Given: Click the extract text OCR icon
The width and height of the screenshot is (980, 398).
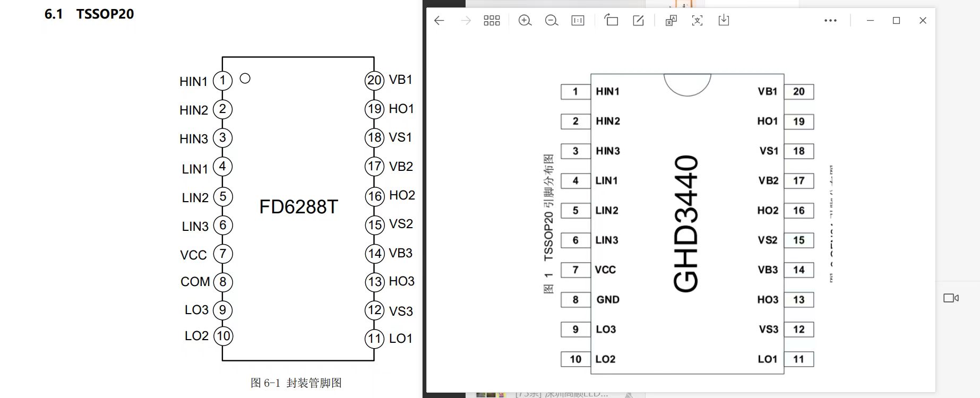Looking at the screenshot, I should click(697, 20).
